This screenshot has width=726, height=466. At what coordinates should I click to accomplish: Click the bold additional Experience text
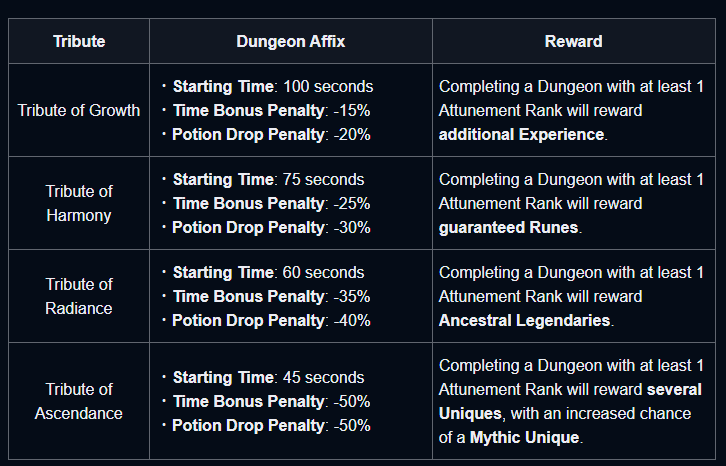pos(521,134)
